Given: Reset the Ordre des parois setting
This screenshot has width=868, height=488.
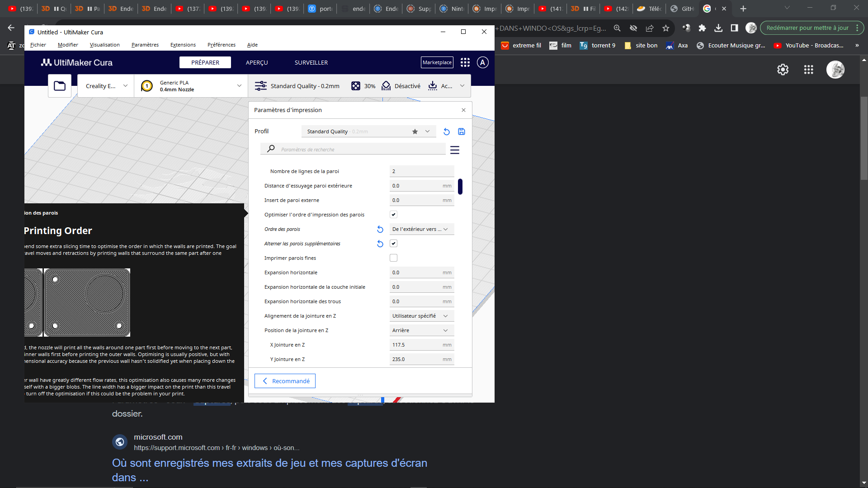Looking at the screenshot, I should pyautogui.click(x=380, y=229).
